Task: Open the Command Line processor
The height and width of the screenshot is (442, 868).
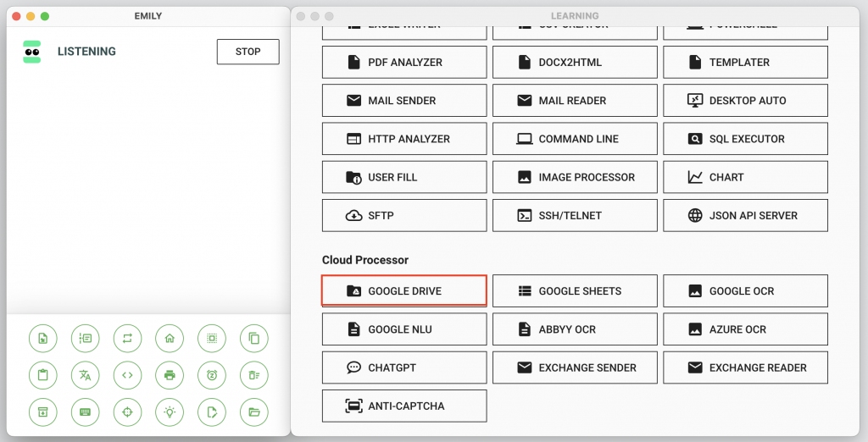Action: 575,139
